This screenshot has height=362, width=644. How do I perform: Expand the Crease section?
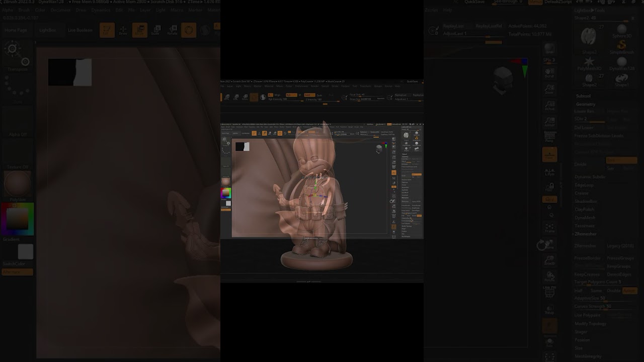pyautogui.click(x=582, y=193)
